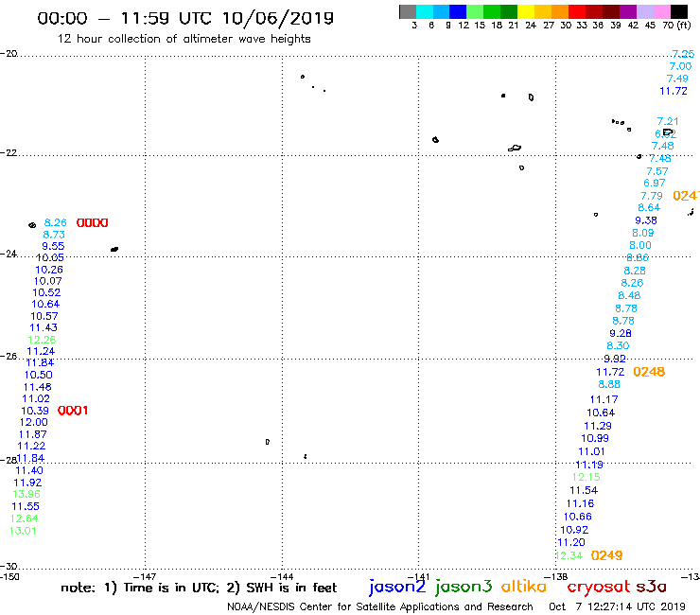Click the gray swatch in the color scale
This screenshot has width=700, height=615.
(408, 11)
